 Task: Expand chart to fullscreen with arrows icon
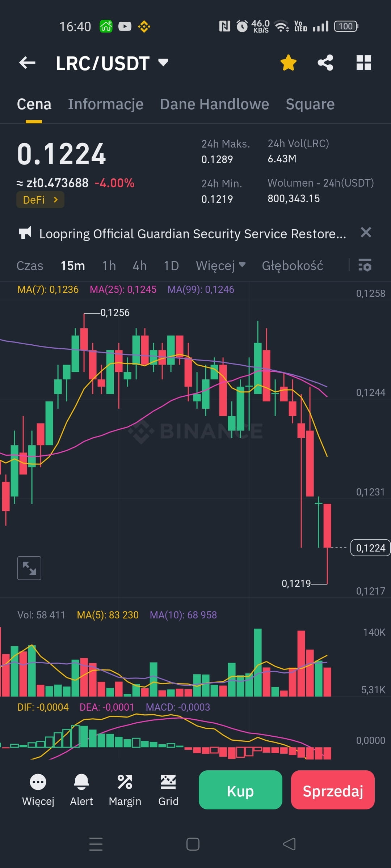point(29,568)
